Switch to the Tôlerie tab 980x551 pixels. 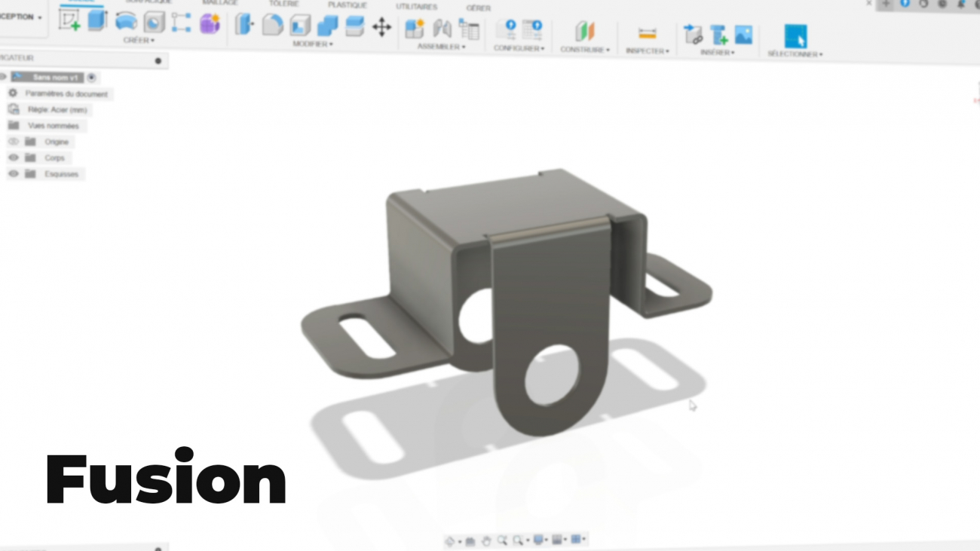point(283,4)
